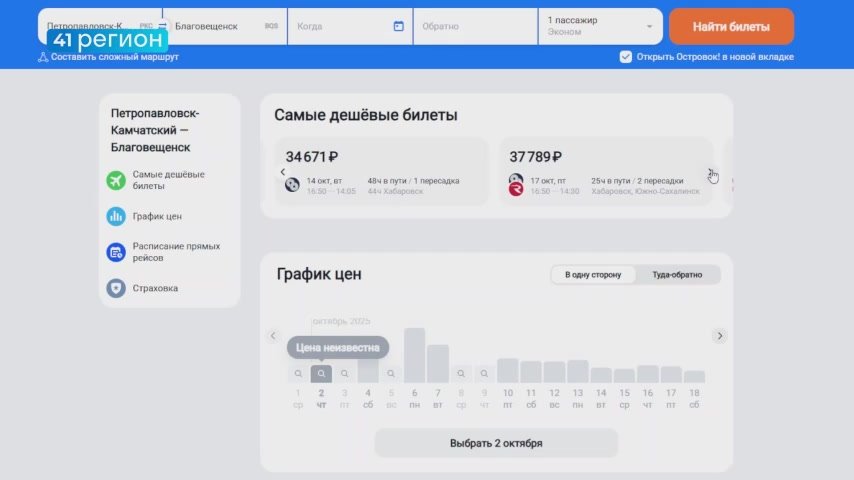
Task: Open the 1 пассажир Эконом dropdown
Action: tap(601, 26)
